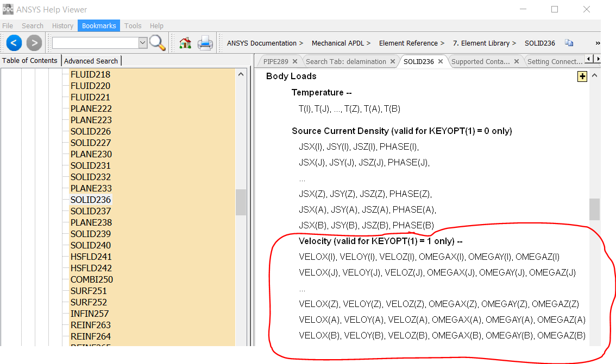Select REINF263 in the contents tree
This screenshot has width=616, height=364.
click(91, 325)
